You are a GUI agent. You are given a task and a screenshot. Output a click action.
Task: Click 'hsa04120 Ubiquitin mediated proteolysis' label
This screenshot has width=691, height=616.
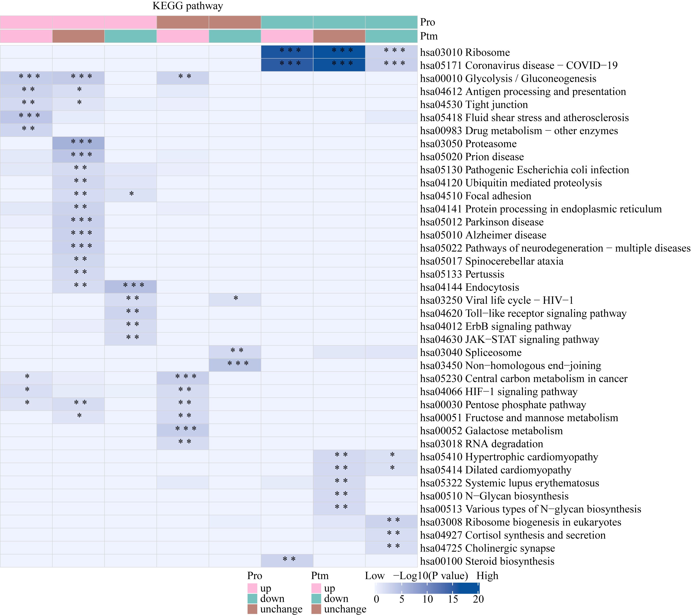[511, 183]
